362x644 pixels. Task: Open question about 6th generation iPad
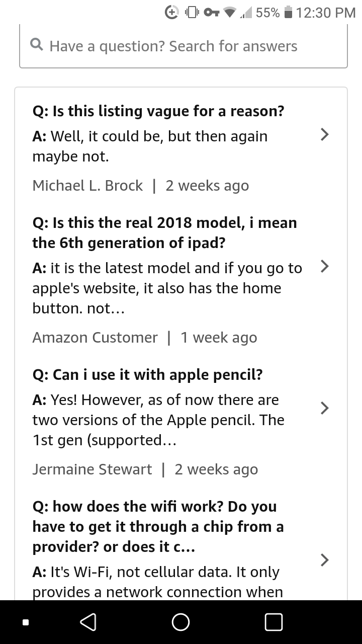click(164, 233)
